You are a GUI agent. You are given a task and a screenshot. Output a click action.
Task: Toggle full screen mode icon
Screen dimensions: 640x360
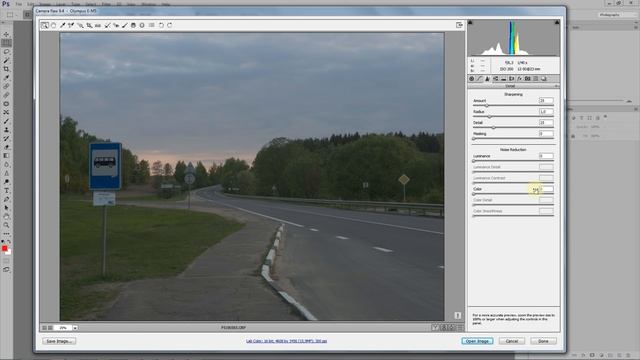click(459, 25)
